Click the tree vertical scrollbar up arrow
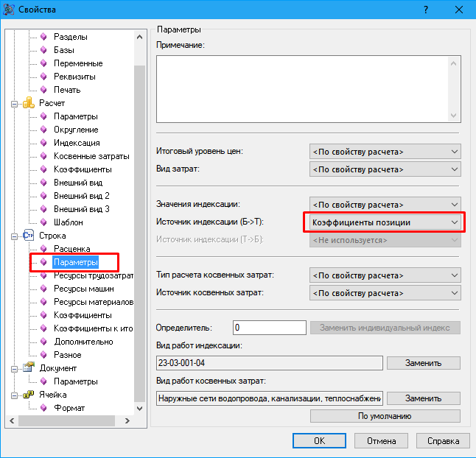476x458 pixels. 140,37
